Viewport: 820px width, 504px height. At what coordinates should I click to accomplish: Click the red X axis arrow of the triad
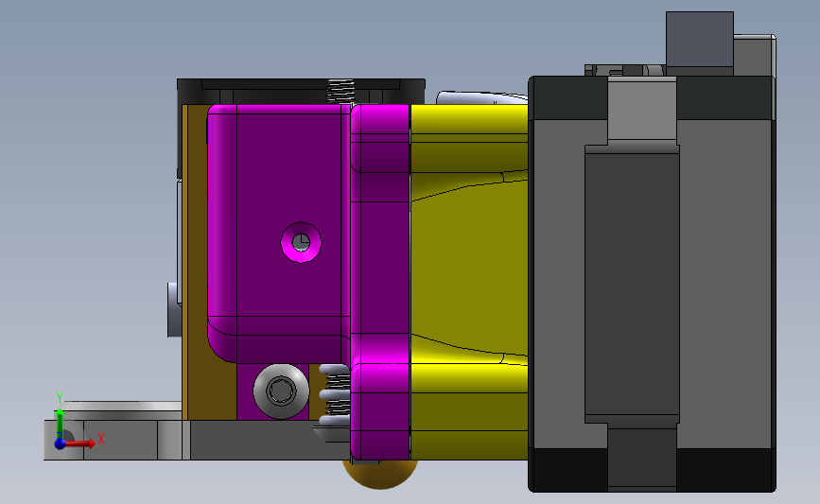pyautogui.click(x=80, y=443)
